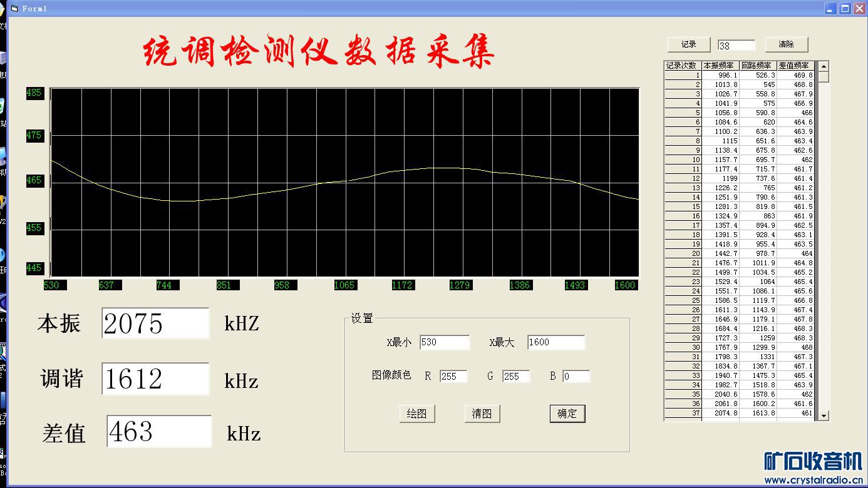The image size is (868, 488).
Task: Click the 485 label on Y axis
Action: 34,93
